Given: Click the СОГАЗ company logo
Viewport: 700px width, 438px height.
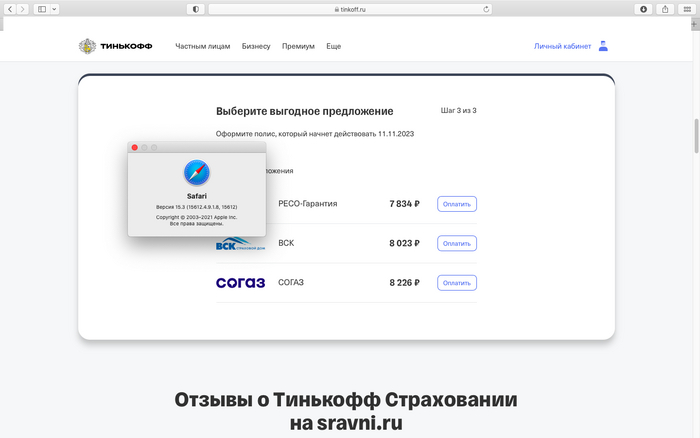Looking at the screenshot, I should coord(241,283).
